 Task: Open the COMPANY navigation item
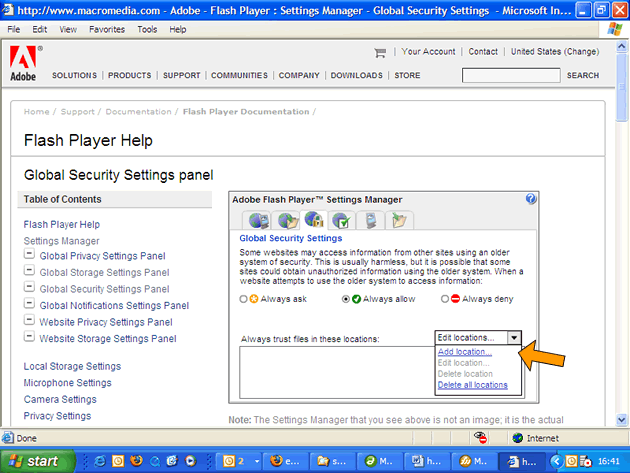click(x=299, y=76)
